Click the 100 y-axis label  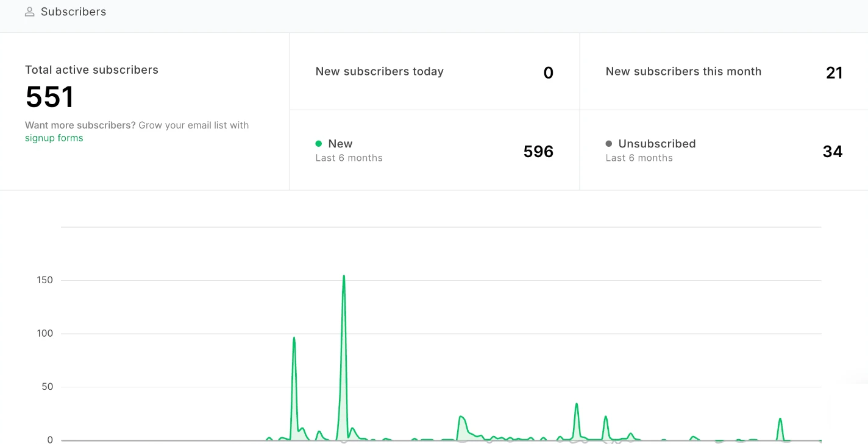[x=45, y=333]
